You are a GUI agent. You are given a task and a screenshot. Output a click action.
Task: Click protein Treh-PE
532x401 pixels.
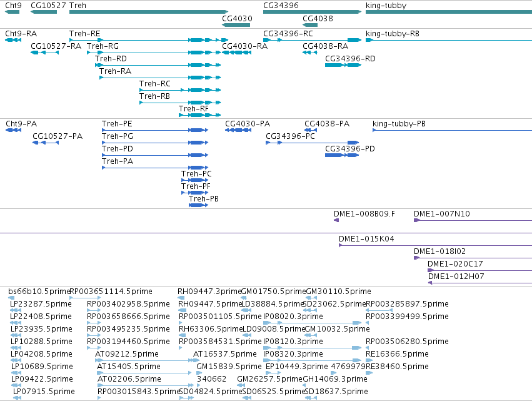coord(155,130)
